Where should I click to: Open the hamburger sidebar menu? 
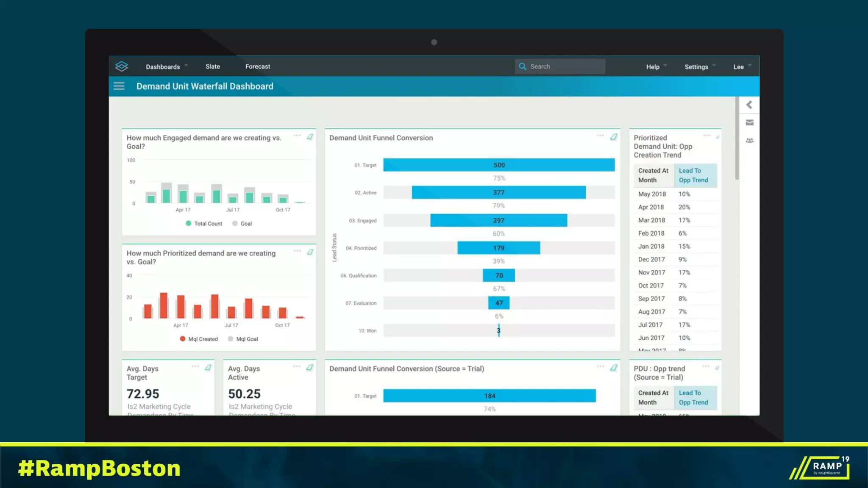click(119, 86)
